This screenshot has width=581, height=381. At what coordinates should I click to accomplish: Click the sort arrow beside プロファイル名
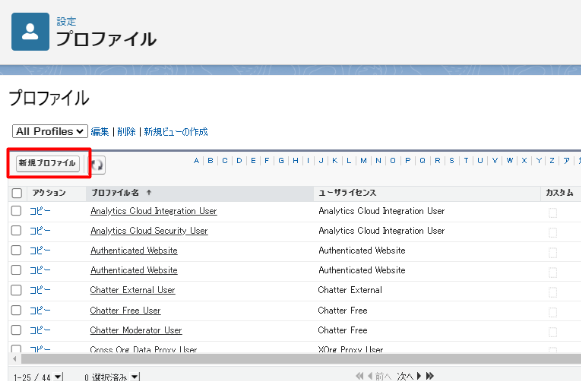click(149, 192)
